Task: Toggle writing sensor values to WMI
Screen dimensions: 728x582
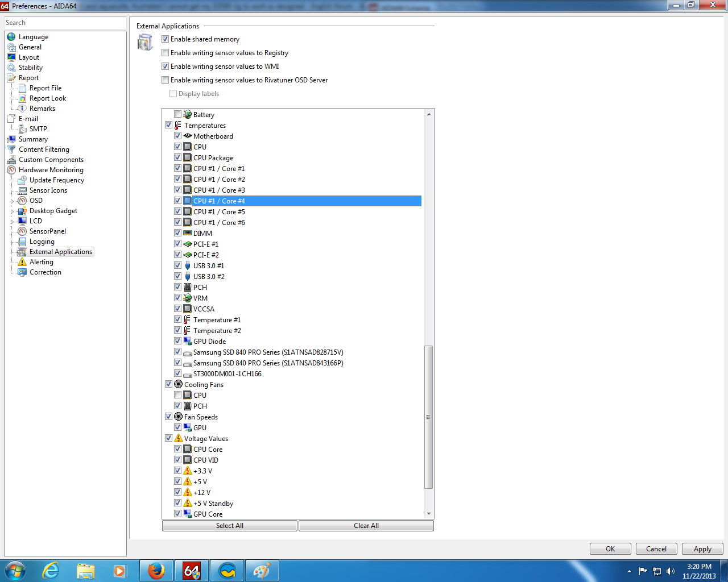Action: tap(166, 66)
